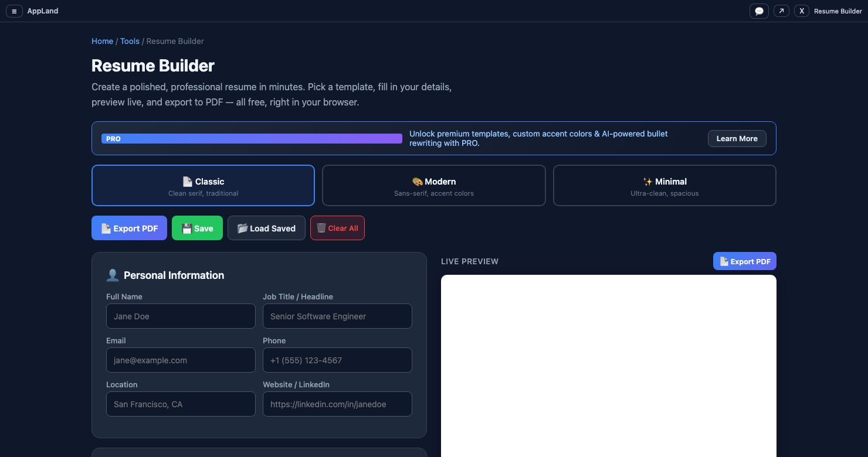Click the floppy disk icon on Save button
The height and width of the screenshot is (457, 868).
tap(187, 228)
